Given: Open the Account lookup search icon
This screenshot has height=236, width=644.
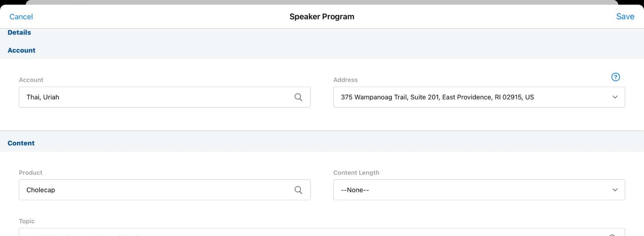Looking at the screenshot, I should 298,97.
